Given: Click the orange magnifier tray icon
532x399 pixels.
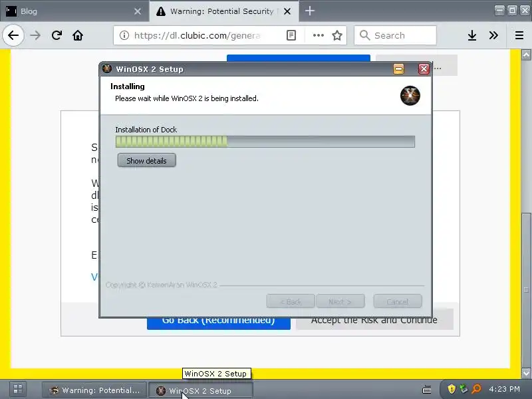Looking at the screenshot, I should pyautogui.click(x=476, y=389).
